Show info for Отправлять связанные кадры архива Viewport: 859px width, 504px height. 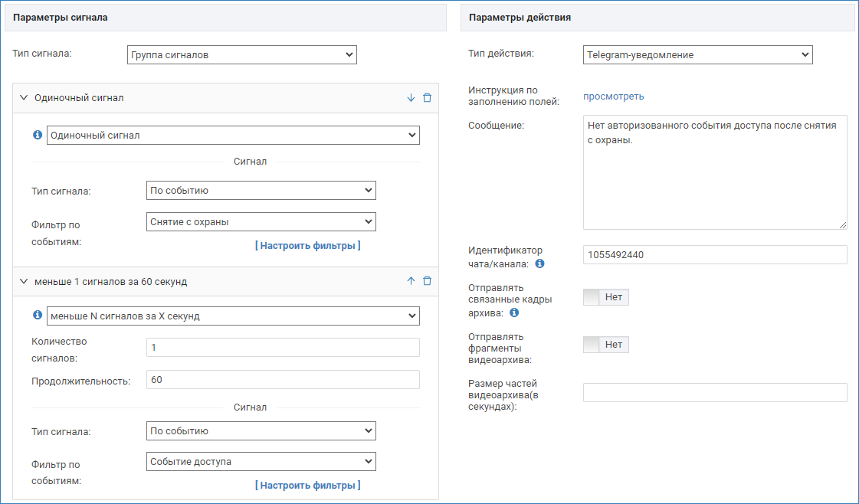point(514,313)
